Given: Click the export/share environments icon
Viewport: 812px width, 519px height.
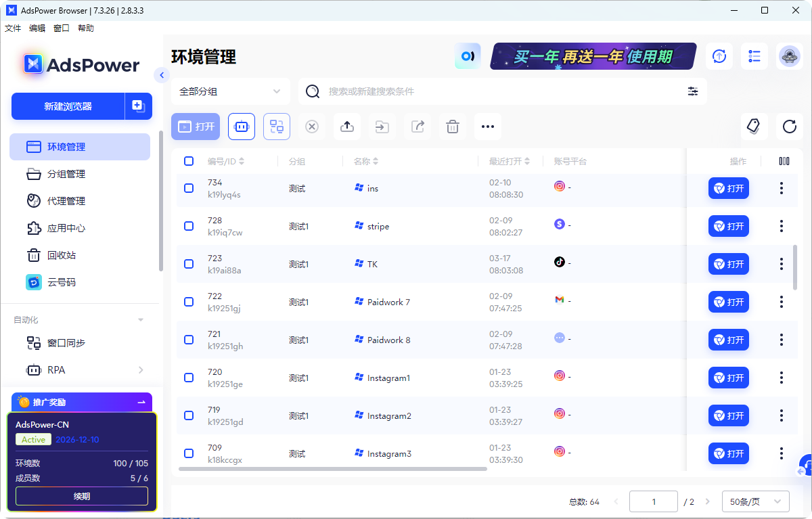Looking at the screenshot, I should (418, 127).
